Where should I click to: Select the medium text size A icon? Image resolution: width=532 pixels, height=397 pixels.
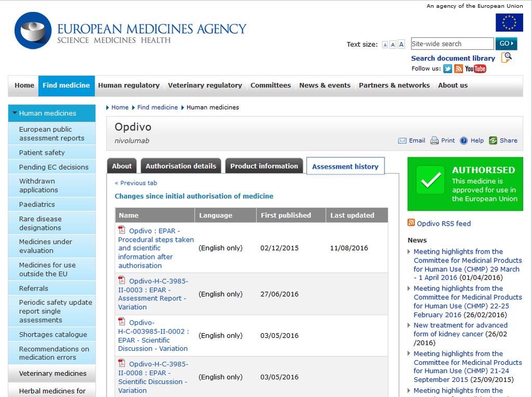tap(393, 45)
